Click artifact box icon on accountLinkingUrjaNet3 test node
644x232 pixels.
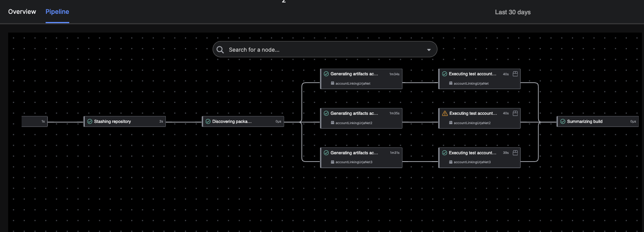(x=515, y=153)
